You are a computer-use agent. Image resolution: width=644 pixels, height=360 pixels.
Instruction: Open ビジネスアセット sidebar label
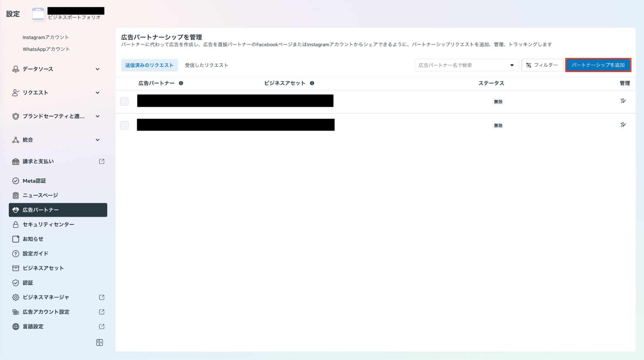(43, 268)
